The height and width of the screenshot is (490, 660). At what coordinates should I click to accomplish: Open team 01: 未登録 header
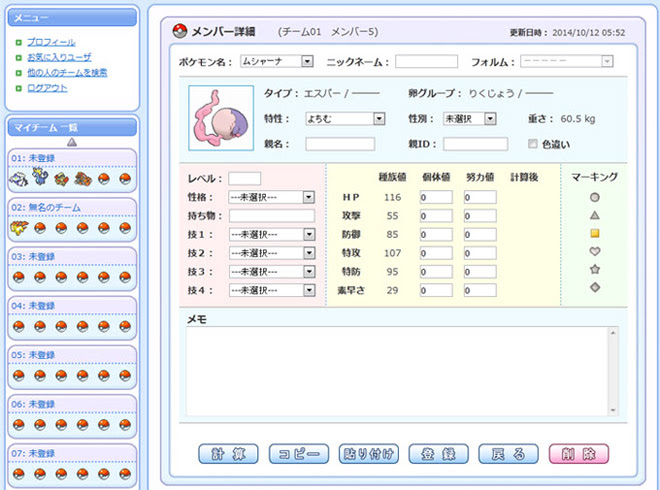point(33,158)
